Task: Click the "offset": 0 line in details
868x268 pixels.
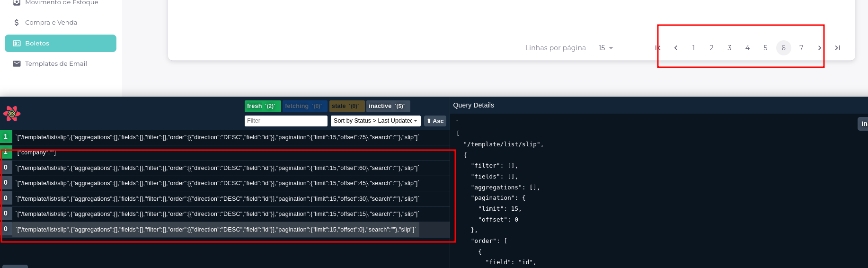Action: pos(498,220)
